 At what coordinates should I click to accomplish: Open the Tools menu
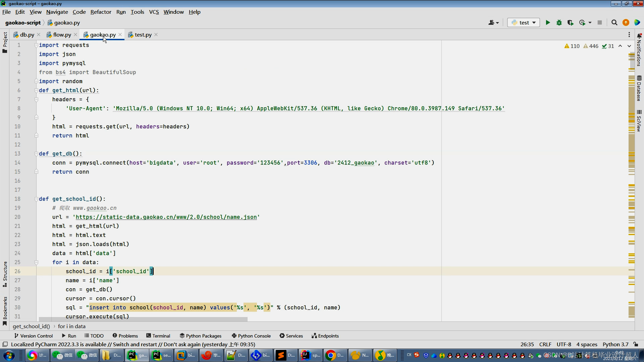tap(137, 12)
